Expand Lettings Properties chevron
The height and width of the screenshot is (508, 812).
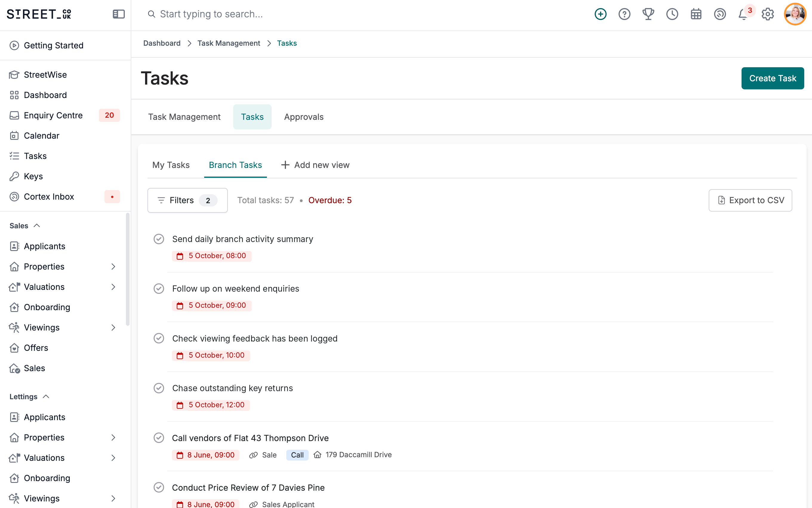[113, 437]
